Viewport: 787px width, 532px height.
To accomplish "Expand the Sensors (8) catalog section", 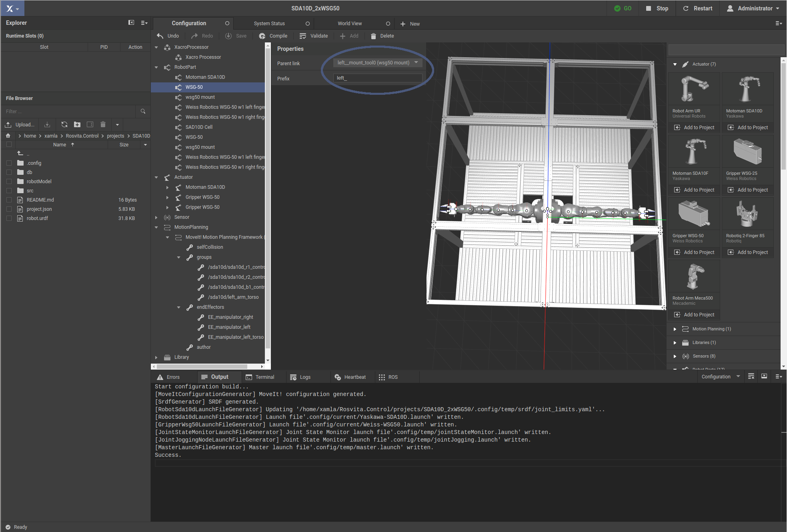I will pyautogui.click(x=675, y=356).
